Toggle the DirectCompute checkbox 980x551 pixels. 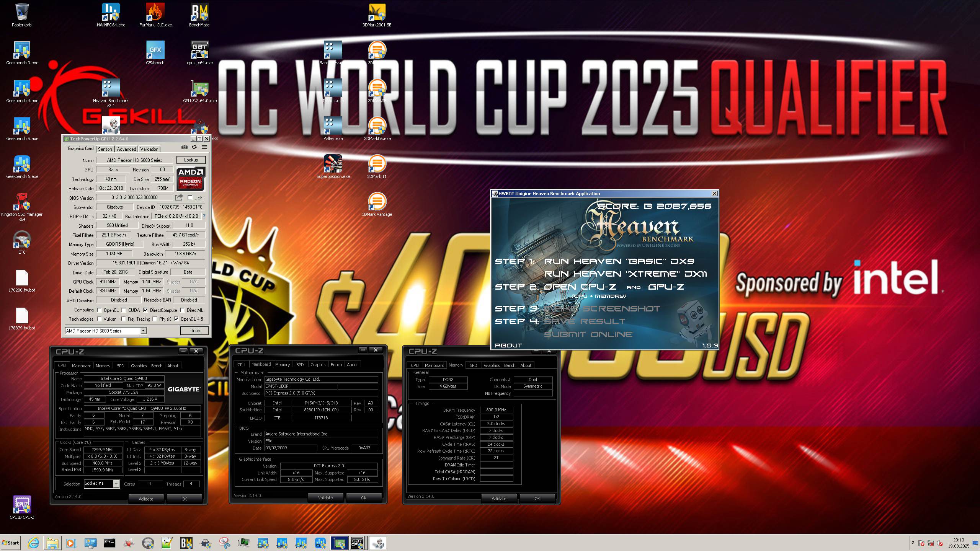tap(145, 310)
